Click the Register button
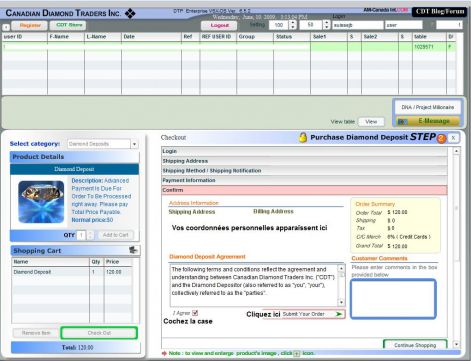Image resolution: width=471 pixels, height=361 pixels. (30, 25)
